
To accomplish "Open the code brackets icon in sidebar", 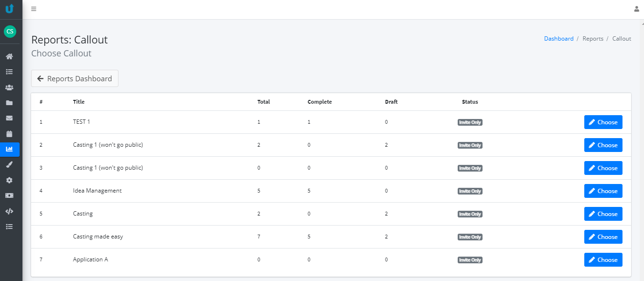I will (x=9, y=211).
